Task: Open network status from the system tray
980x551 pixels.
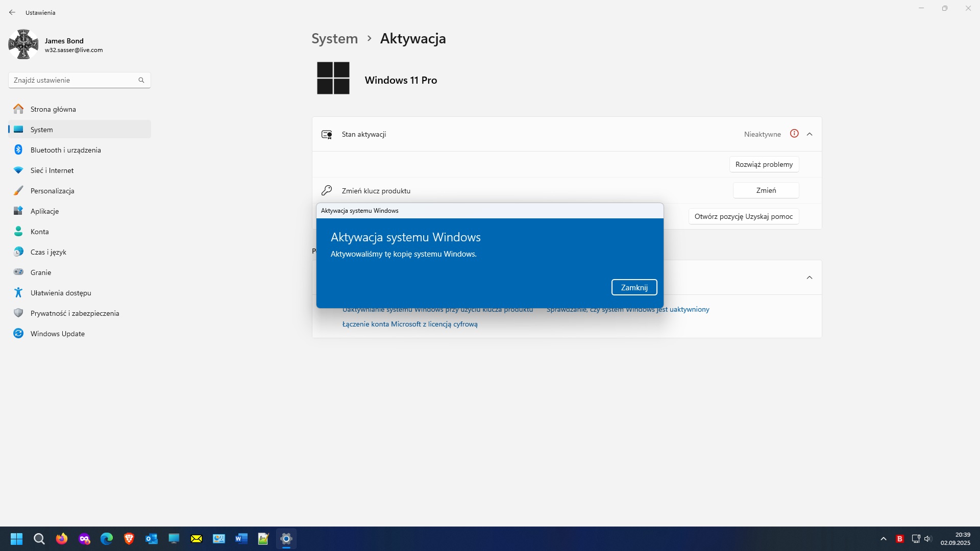Action: pyautogui.click(x=916, y=539)
